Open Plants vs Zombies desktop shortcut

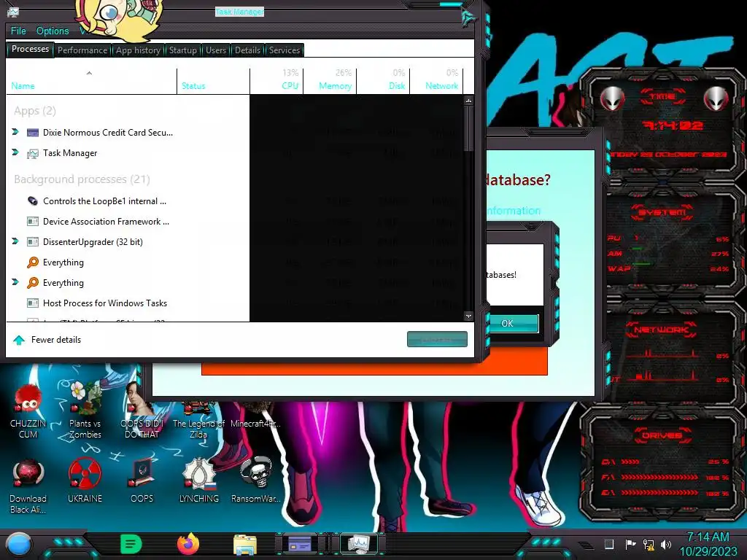tap(85, 412)
